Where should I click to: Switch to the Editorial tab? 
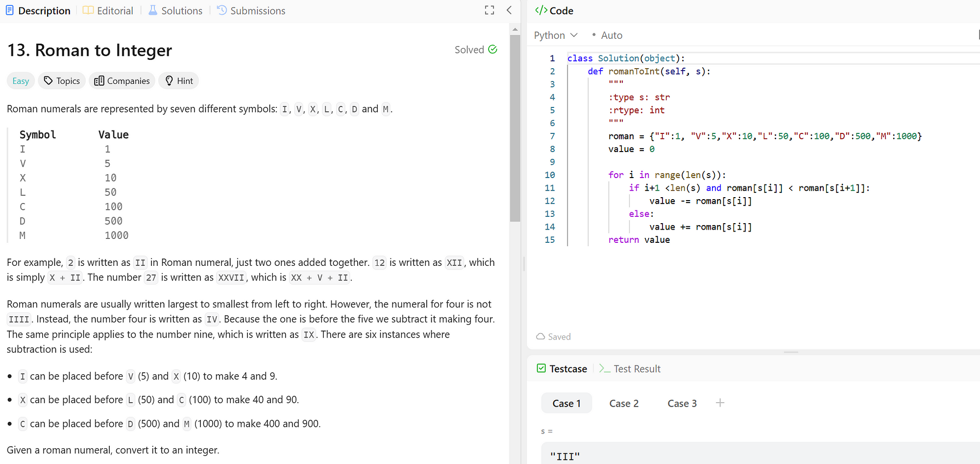108,11
